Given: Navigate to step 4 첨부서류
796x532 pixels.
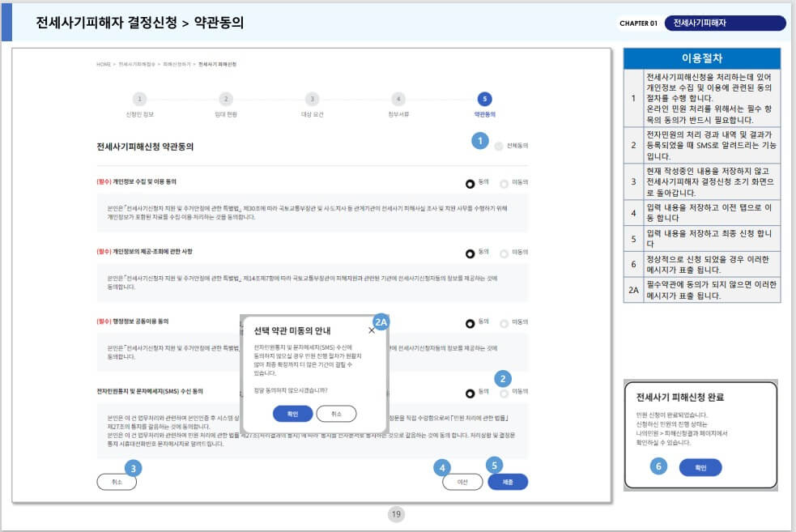Looking at the screenshot, I should [x=397, y=99].
